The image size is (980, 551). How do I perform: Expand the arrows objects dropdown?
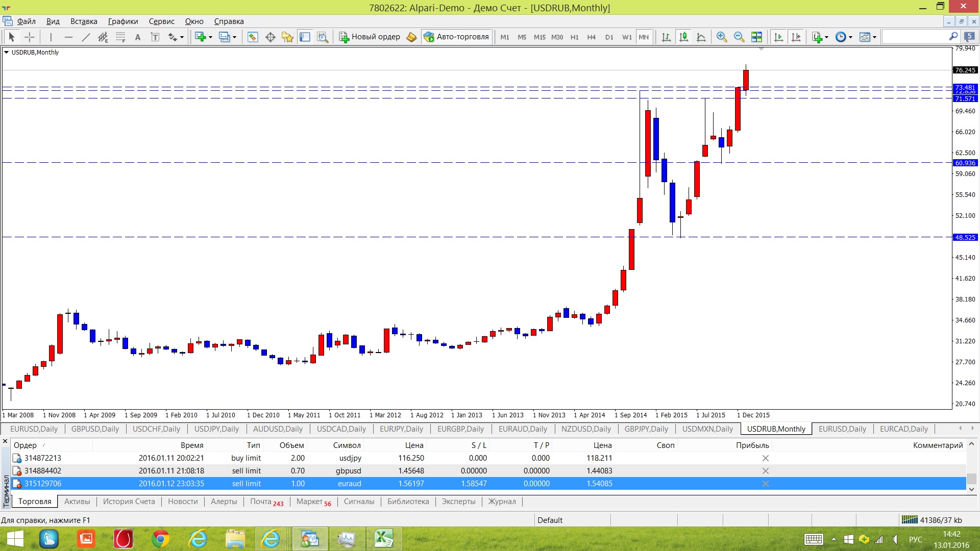click(182, 37)
